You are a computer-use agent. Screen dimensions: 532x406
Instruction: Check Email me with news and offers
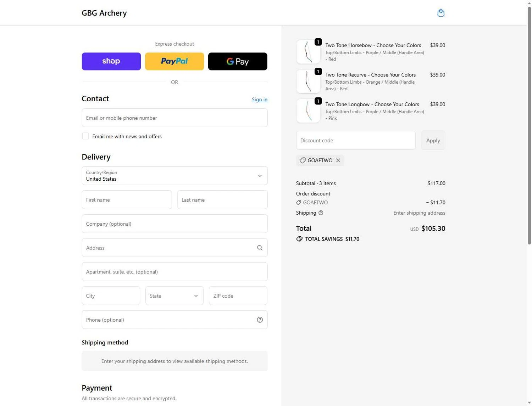point(85,136)
